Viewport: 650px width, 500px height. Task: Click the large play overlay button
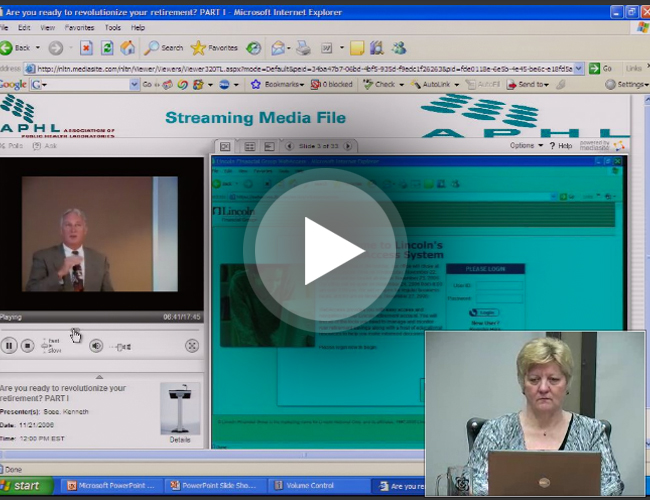pyautogui.click(x=325, y=250)
